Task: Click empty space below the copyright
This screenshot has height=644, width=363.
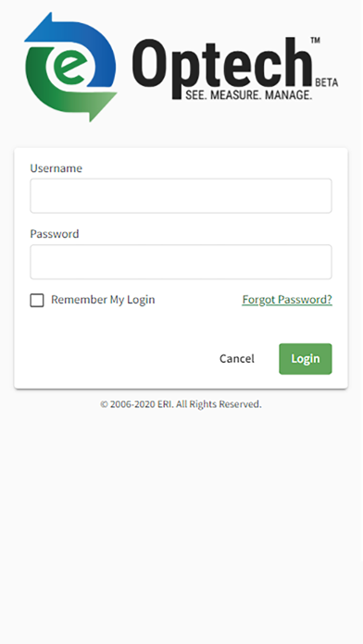Action: [x=181, y=526]
